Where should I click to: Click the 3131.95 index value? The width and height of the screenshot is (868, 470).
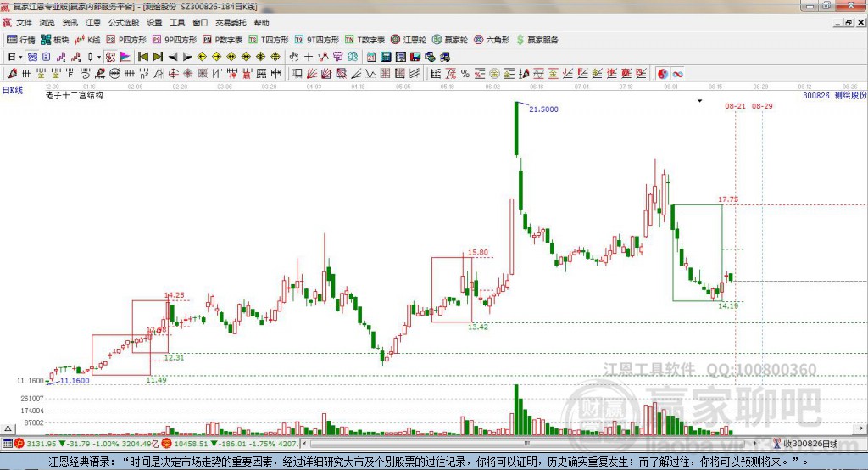point(42,444)
